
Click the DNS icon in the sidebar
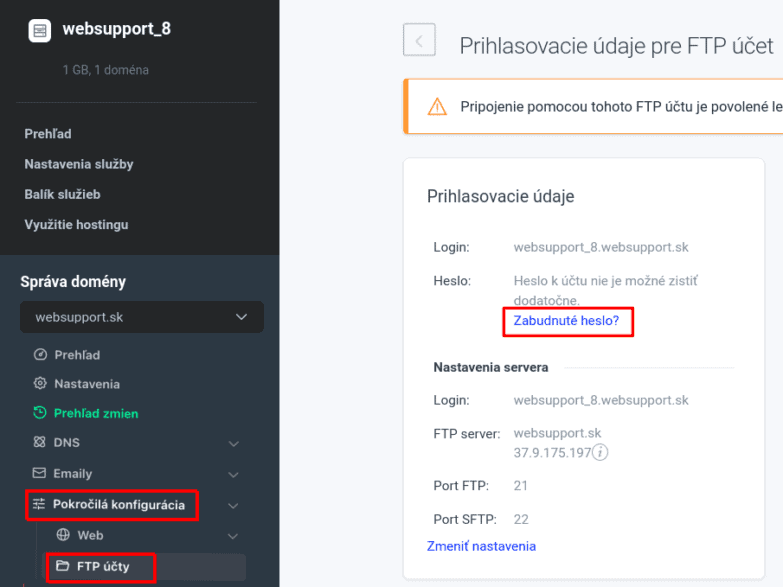coord(39,442)
